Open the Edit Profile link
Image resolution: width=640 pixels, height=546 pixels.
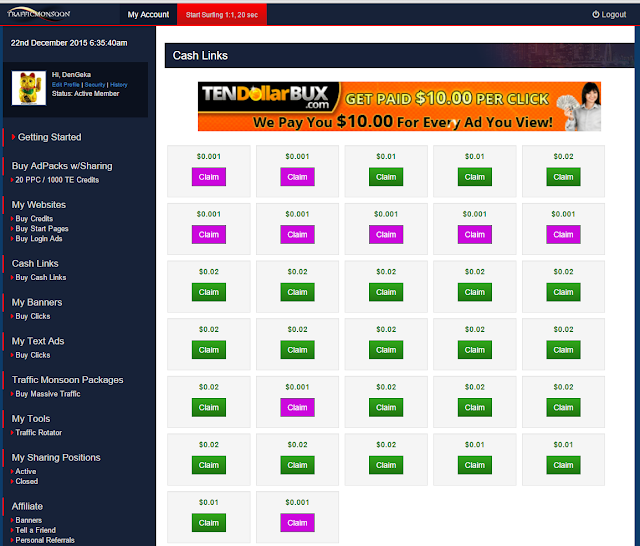click(66, 84)
